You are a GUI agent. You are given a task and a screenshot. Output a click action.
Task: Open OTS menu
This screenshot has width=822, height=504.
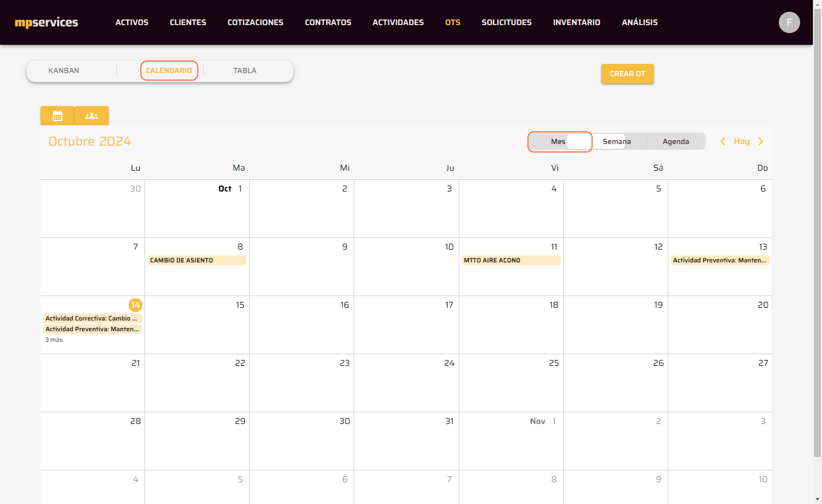(x=453, y=22)
